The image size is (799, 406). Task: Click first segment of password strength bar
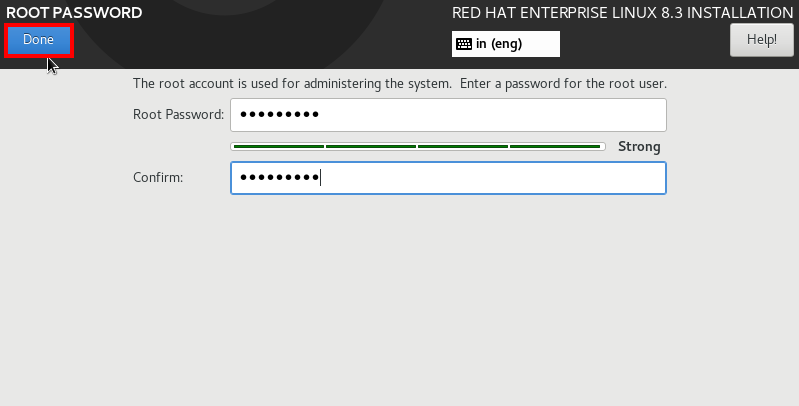tap(279, 147)
